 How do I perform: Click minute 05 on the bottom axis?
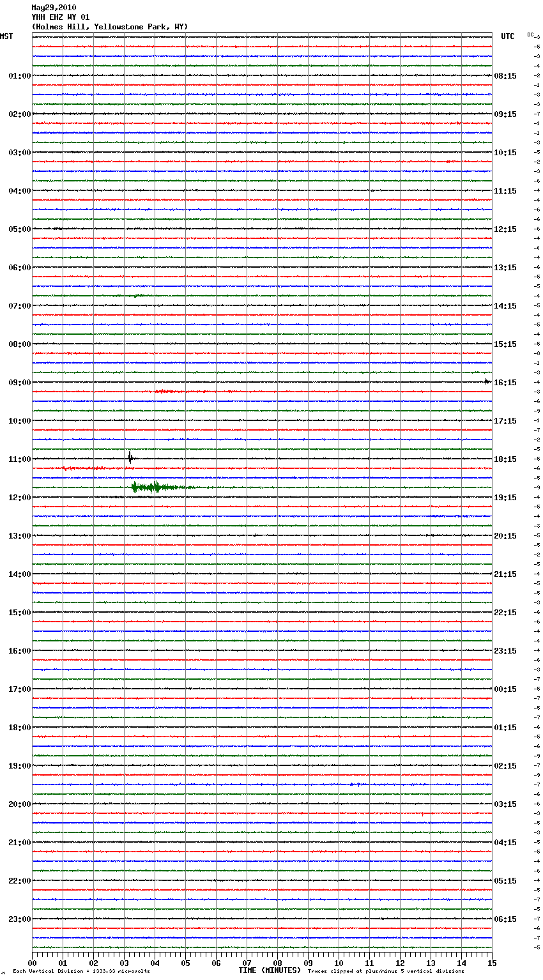point(185,963)
